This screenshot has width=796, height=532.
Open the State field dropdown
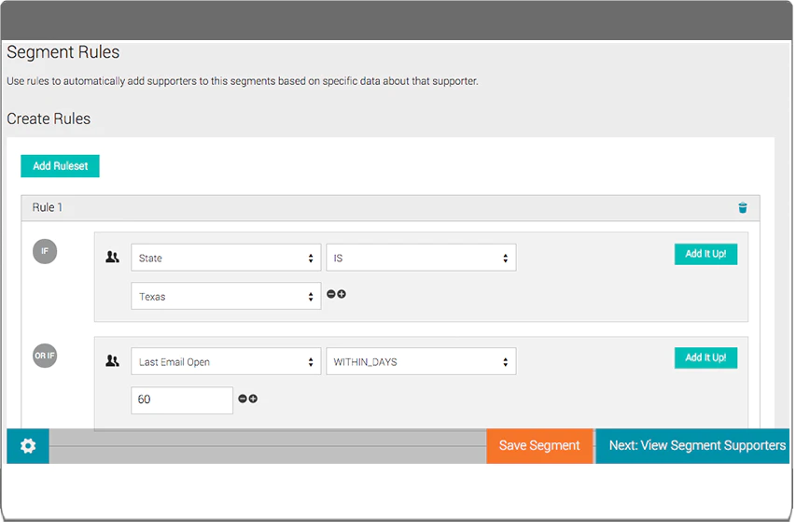point(226,258)
